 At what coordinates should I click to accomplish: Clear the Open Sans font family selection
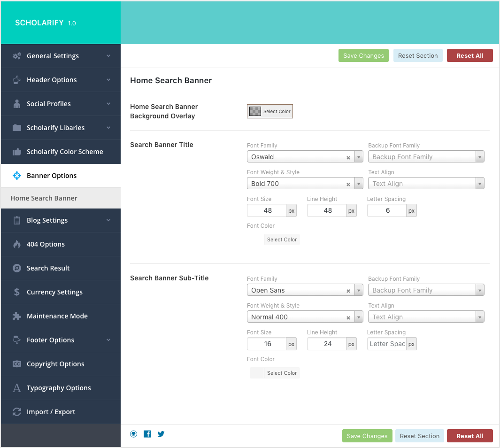click(x=348, y=291)
